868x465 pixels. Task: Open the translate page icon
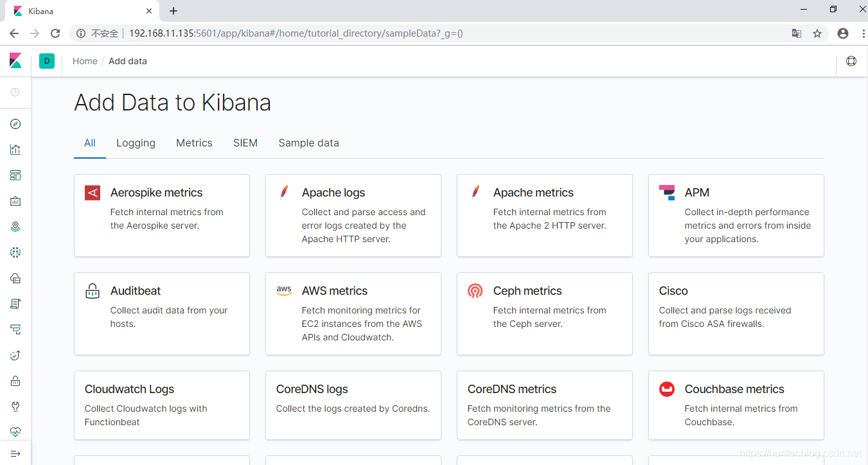(797, 33)
